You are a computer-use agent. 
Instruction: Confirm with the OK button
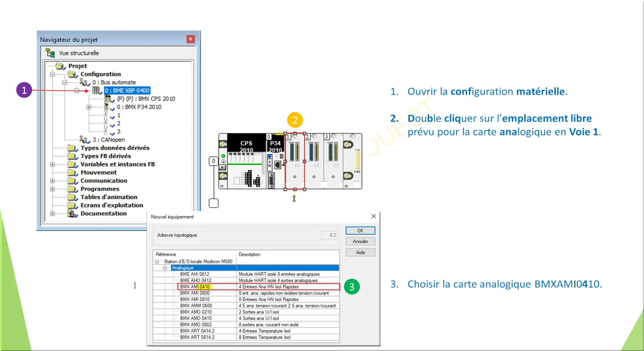tap(360, 230)
